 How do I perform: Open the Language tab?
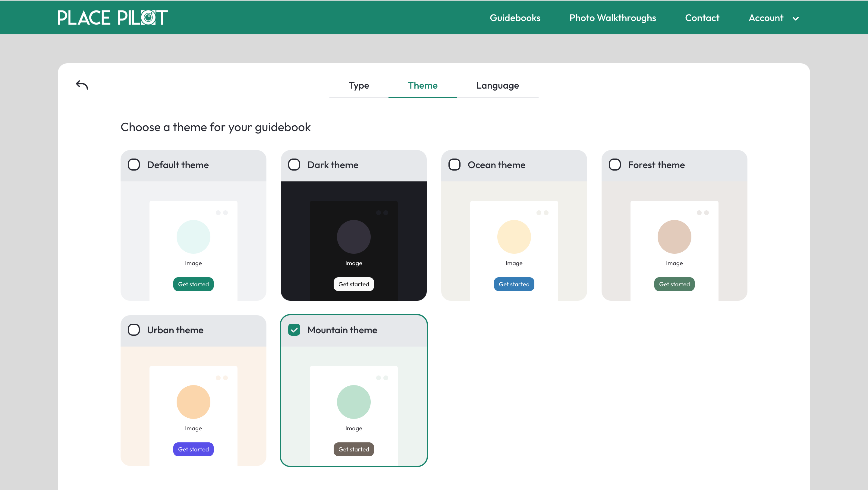click(497, 86)
